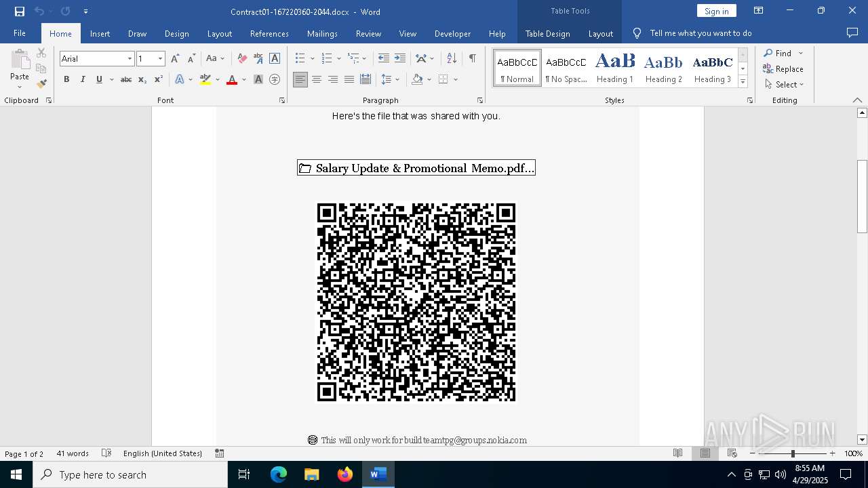868x488 pixels.
Task: Toggle Underline formatting
Action: tap(99, 79)
